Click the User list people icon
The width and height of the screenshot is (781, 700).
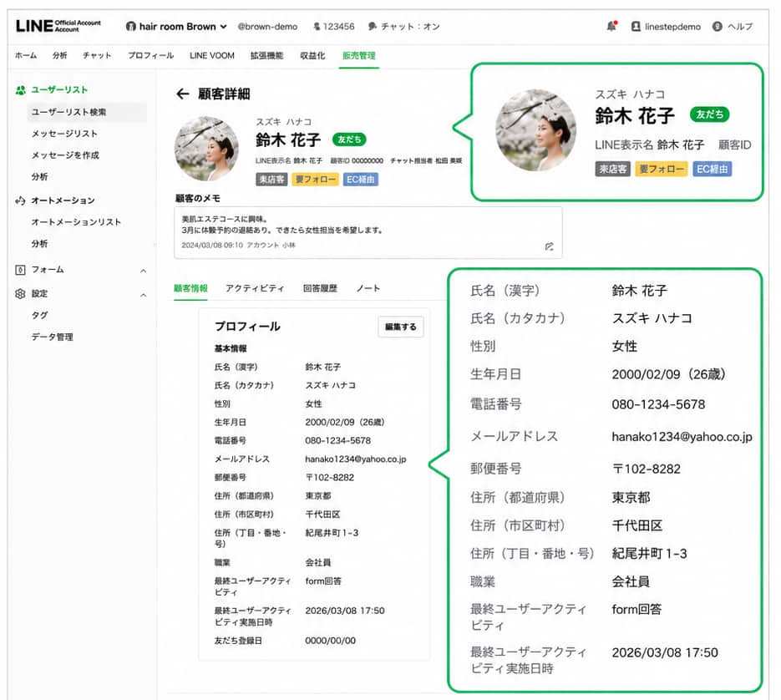(x=20, y=90)
